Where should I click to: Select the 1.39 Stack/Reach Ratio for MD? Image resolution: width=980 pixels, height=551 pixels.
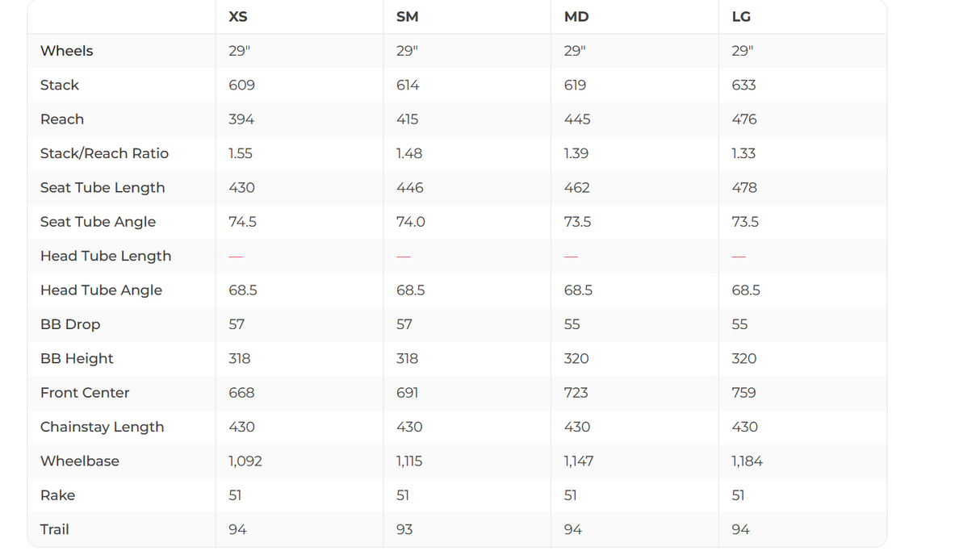pos(576,153)
